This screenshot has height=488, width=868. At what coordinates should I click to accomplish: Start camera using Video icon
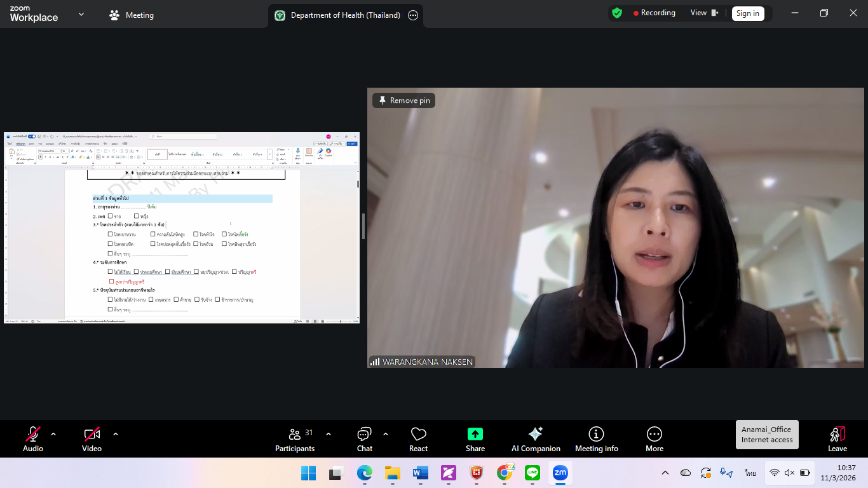point(92,435)
